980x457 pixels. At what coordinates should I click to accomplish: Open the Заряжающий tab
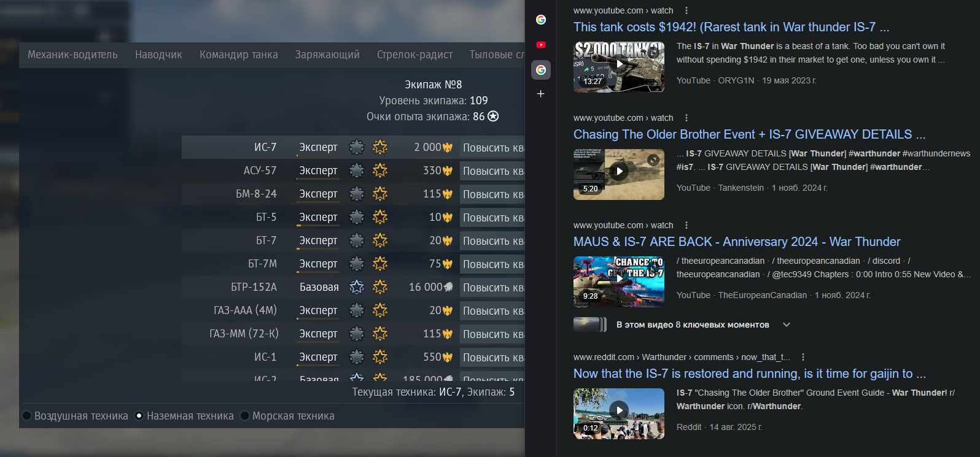[x=327, y=55]
